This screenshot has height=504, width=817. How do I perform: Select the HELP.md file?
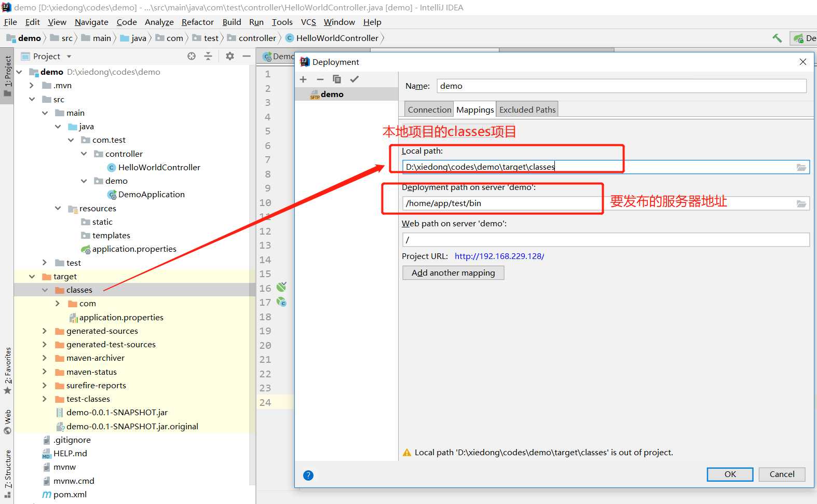70,453
